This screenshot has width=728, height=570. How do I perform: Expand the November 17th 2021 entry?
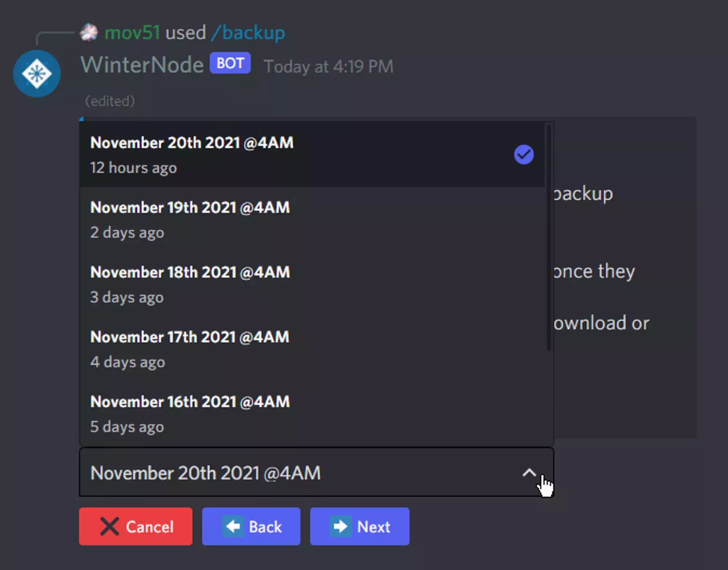click(x=255, y=348)
